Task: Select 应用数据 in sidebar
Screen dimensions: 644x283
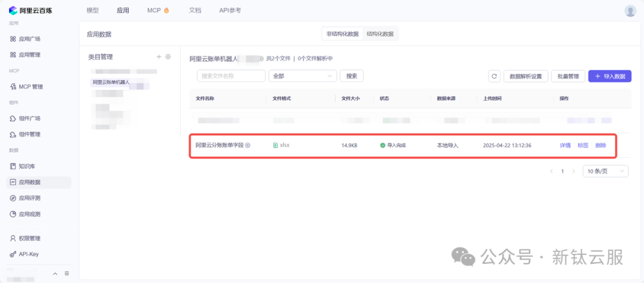Action: pyautogui.click(x=39, y=182)
